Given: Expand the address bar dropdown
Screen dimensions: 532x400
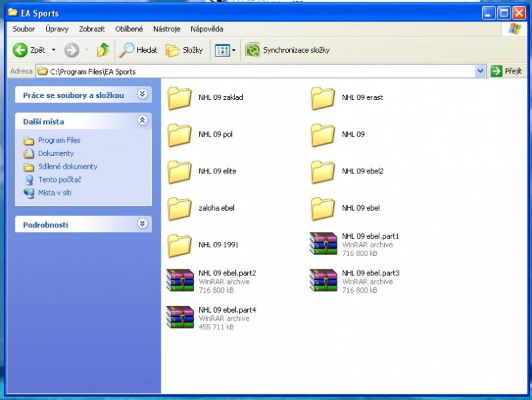Looking at the screenshot, I should (x=480, y=71).
